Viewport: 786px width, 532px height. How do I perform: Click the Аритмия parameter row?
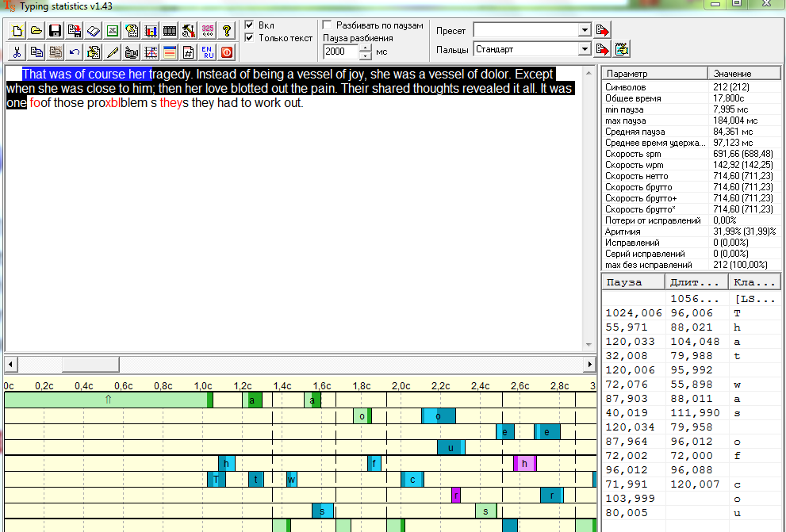point(692,232)
